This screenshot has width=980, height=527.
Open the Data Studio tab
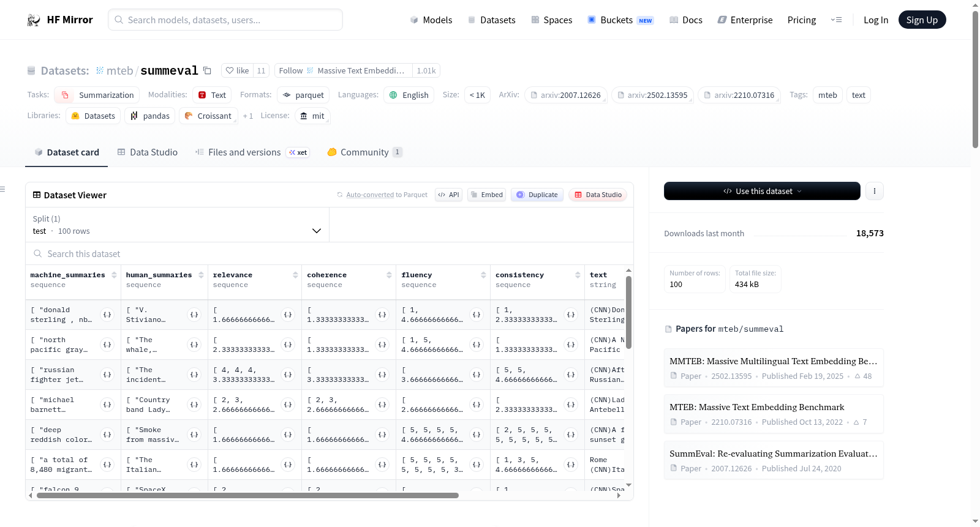147,152
